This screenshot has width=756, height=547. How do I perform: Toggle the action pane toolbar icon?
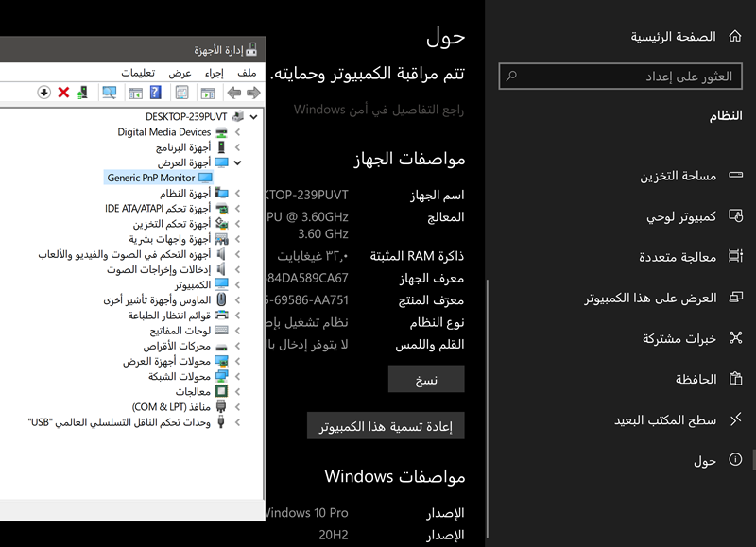(135, 93)
